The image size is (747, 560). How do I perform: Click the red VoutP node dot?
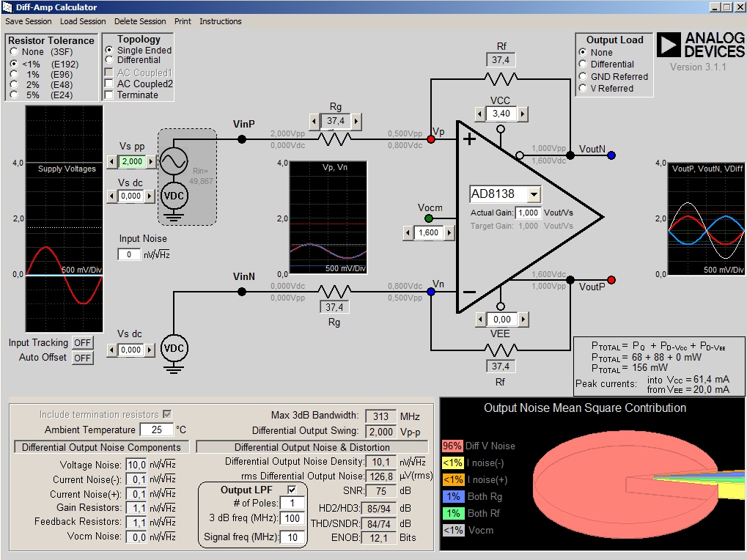[611, 280]
